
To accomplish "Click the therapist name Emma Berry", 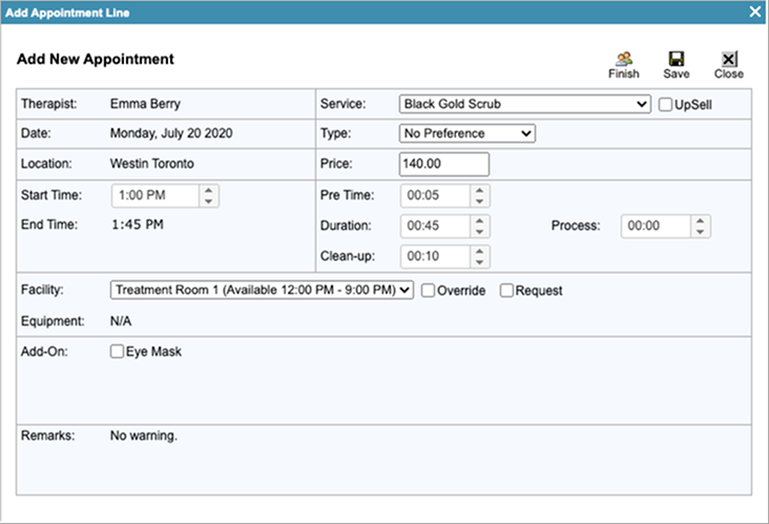I will pos(145,104).
